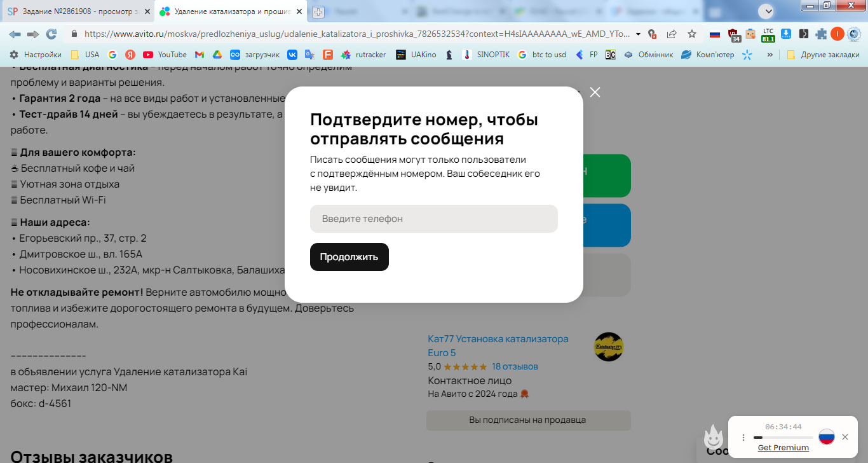Screen dimensions: 868x463
Task: Open the chess knight bookmark icon
Action: [x=449, y=55]
